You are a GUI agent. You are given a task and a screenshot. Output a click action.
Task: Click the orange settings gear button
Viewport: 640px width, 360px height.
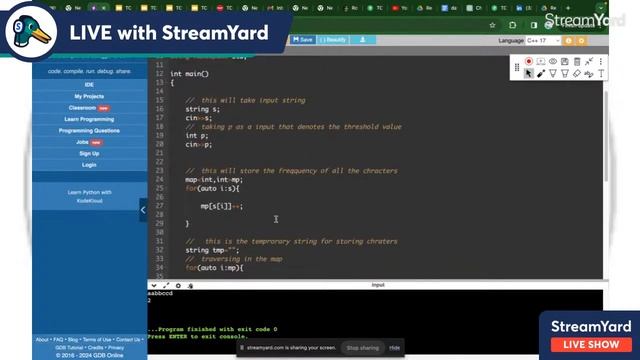point(581,40)
